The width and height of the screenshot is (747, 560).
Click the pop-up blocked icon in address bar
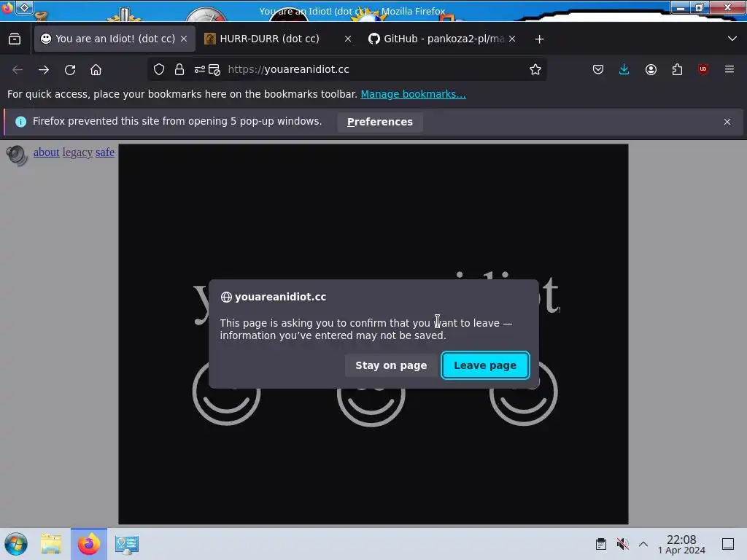tap(214, 70)
